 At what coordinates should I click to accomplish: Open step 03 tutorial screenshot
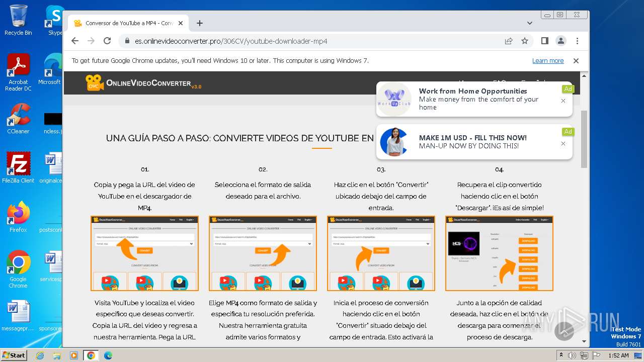(x=381, y=253)
